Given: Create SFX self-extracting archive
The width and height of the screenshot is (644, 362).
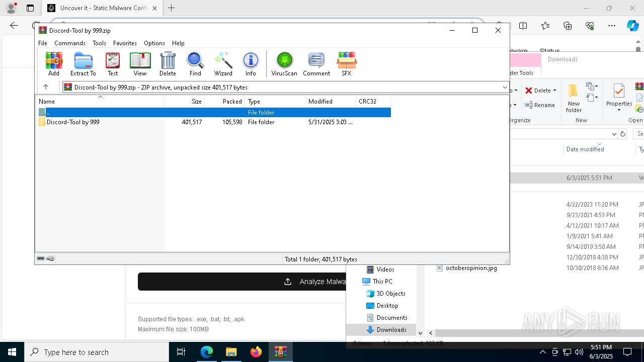Looking at the screenshot, I should pos(347,64).
